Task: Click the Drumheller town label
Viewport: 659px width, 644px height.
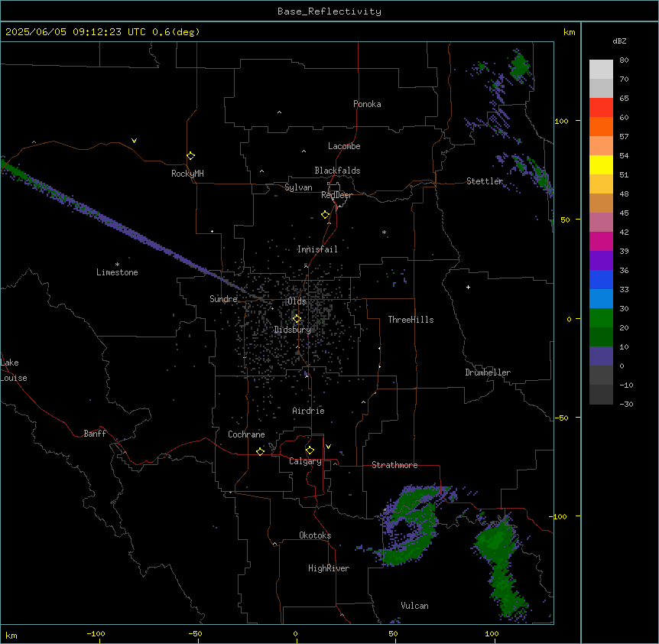Action: 488,372
